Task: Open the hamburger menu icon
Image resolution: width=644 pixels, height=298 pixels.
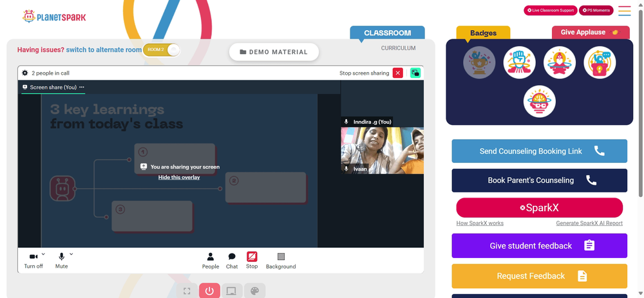Action: 624,11
